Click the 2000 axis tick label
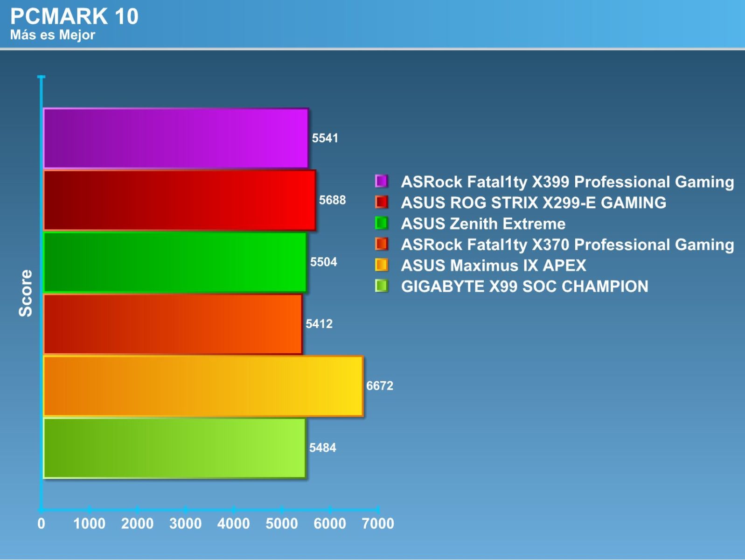The height and width of the screenshot is (560, 745). [x=138, y=524]
